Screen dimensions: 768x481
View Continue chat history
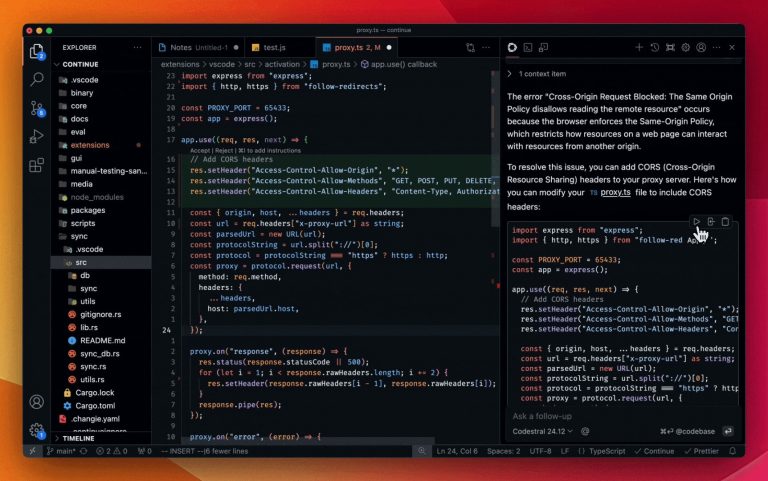point(655,48)
